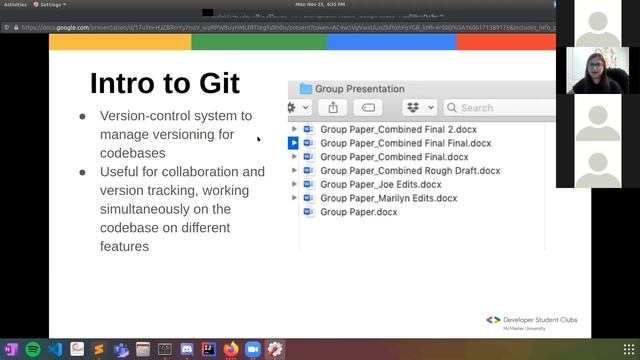Image resolution: width=640 pixels, height=360 pixels.
Task: Launch Spotify from the dock
Action: point(33,349)
